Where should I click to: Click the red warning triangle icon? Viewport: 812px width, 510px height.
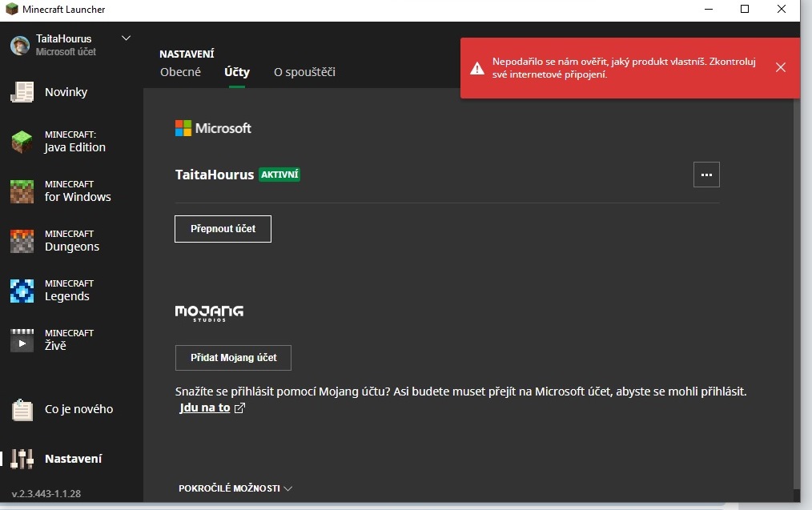477,68
